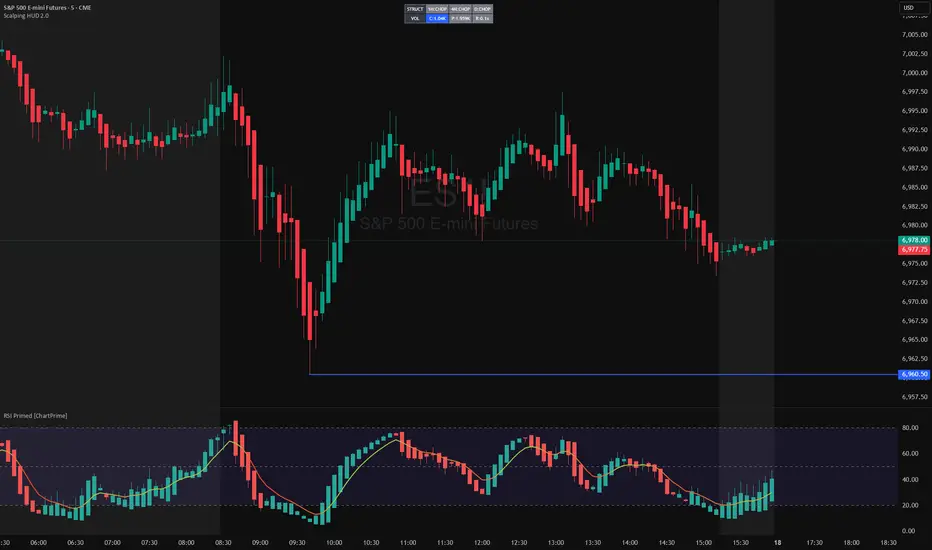Click the STRUCT cell in HUD table
Screen dimensions: 932x550
[x=415, y=9]
